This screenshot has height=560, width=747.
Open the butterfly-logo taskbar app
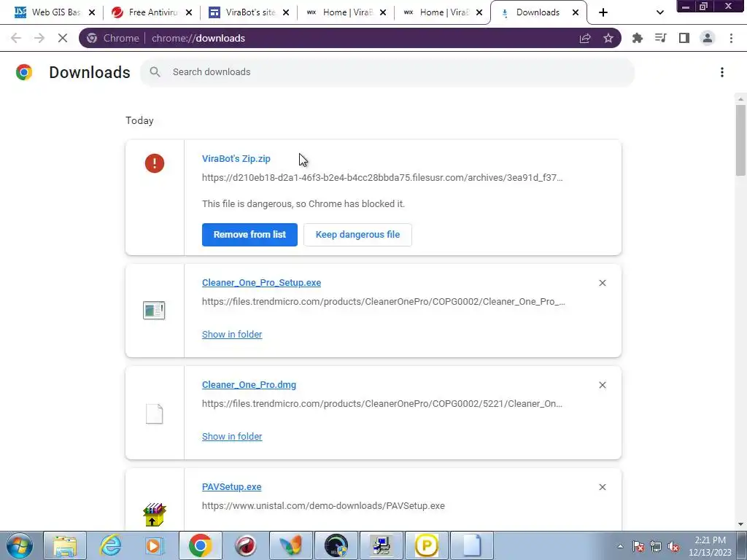(290, 545)
